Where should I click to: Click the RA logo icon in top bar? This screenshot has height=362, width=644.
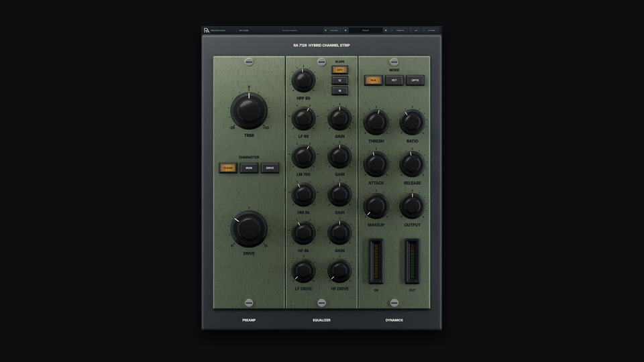tap(207, 30)
